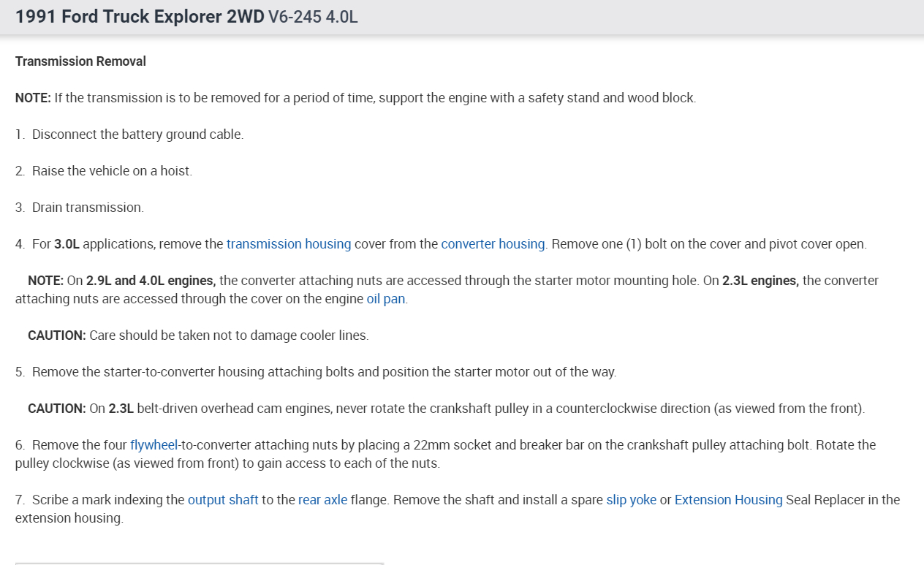The height and width of the screenshot is (565, 924).
Task: Click the "output shaft" link
Action: (223, 500)
